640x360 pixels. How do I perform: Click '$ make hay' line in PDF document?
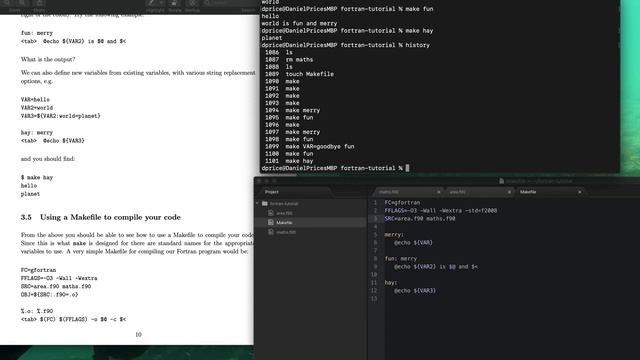(x=37, y=178)
